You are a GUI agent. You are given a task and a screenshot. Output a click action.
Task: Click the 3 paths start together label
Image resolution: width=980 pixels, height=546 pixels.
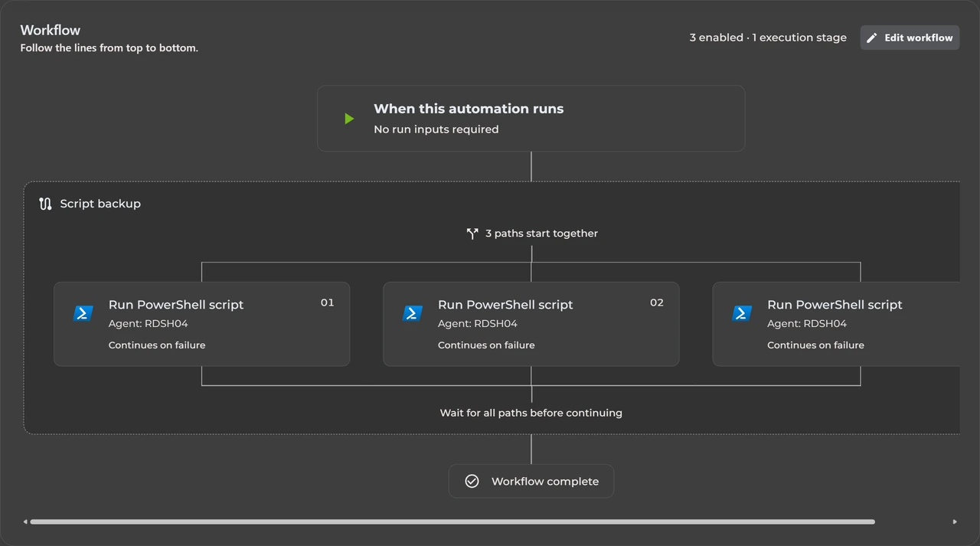click(x=541, y=234)
